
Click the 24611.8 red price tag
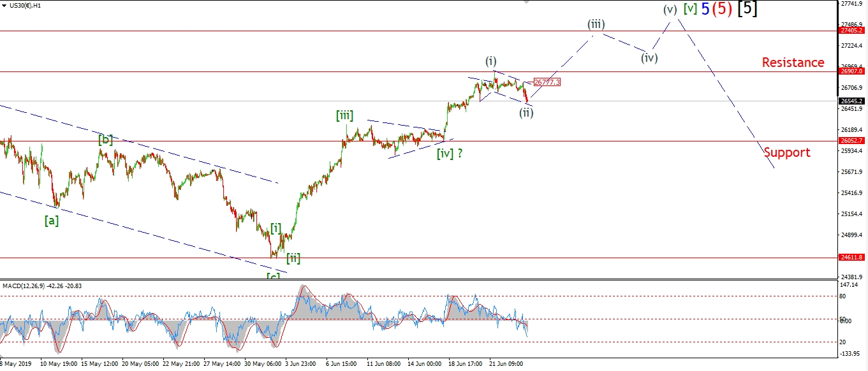(x=852, y=258)
